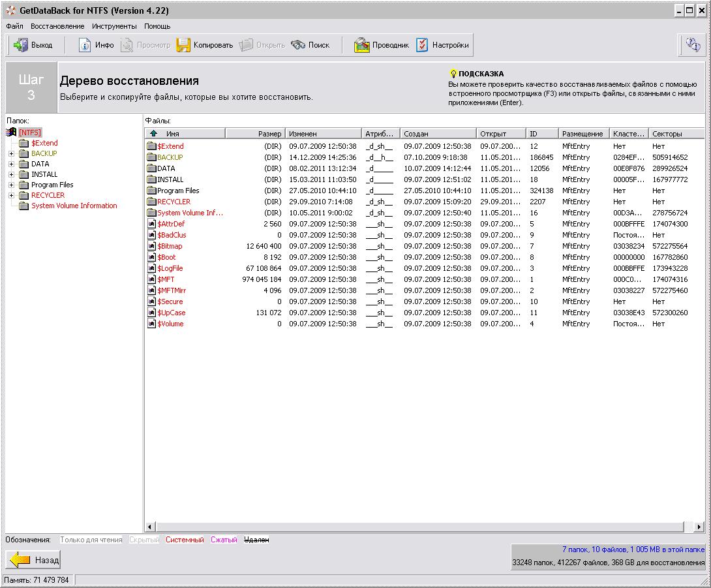Click sector value 505914652
The image size is (711, 588).
pyautogui.click(x=670, y=157)
